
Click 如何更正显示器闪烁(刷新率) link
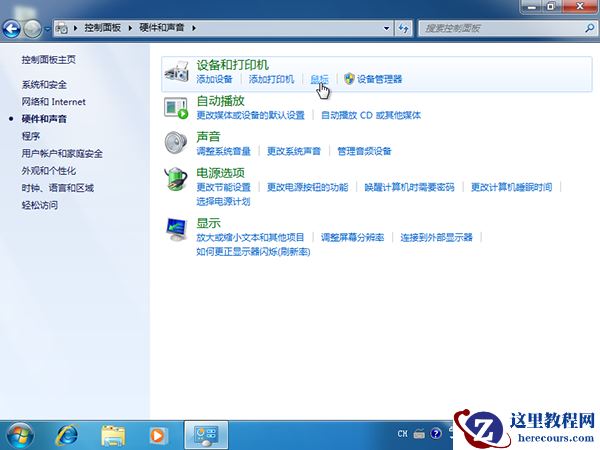(253, 252)
